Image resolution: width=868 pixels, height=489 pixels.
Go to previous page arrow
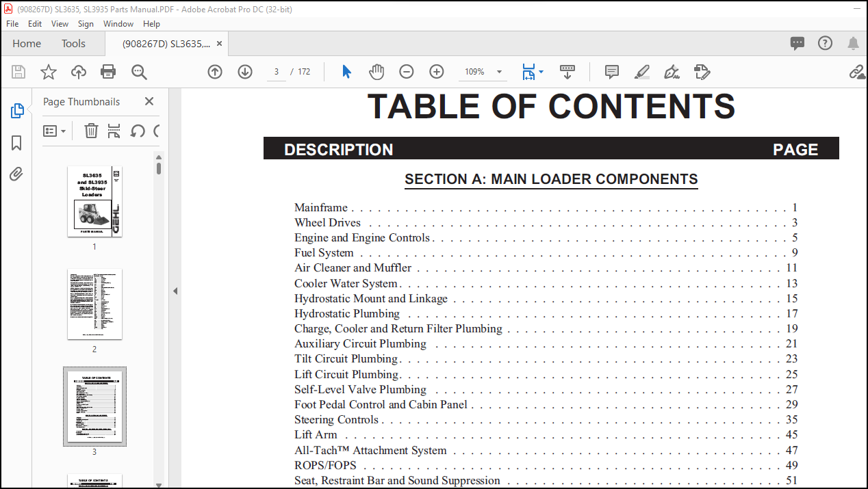[215, 72]
